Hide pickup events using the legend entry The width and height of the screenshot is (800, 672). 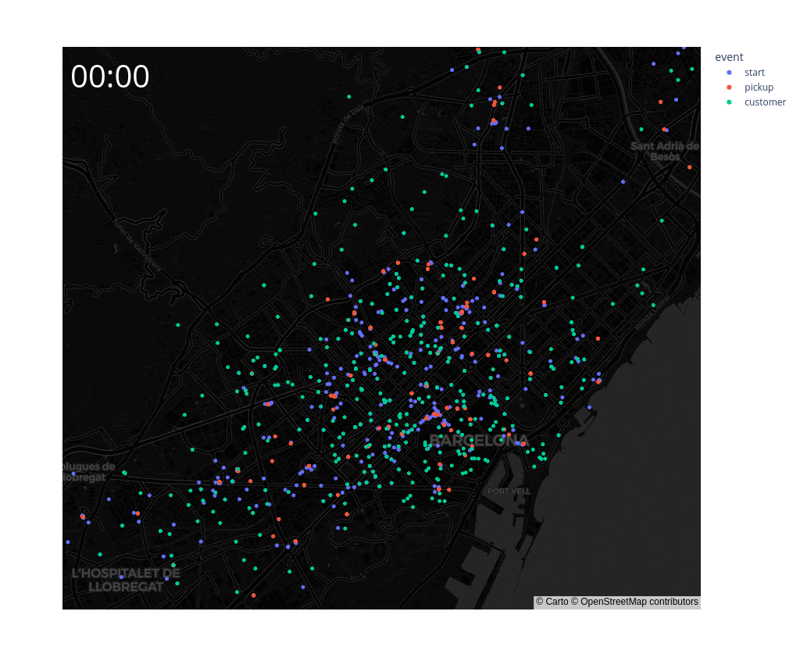point(759,87)
